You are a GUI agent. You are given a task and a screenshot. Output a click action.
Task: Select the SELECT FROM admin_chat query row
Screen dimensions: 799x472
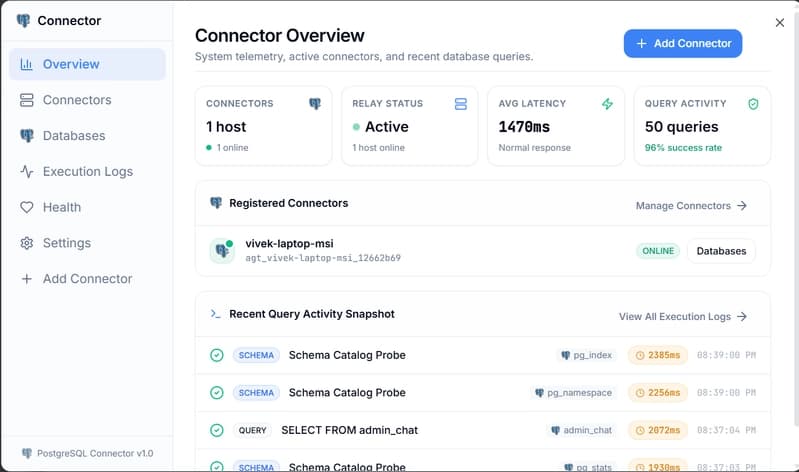point(483,430)
